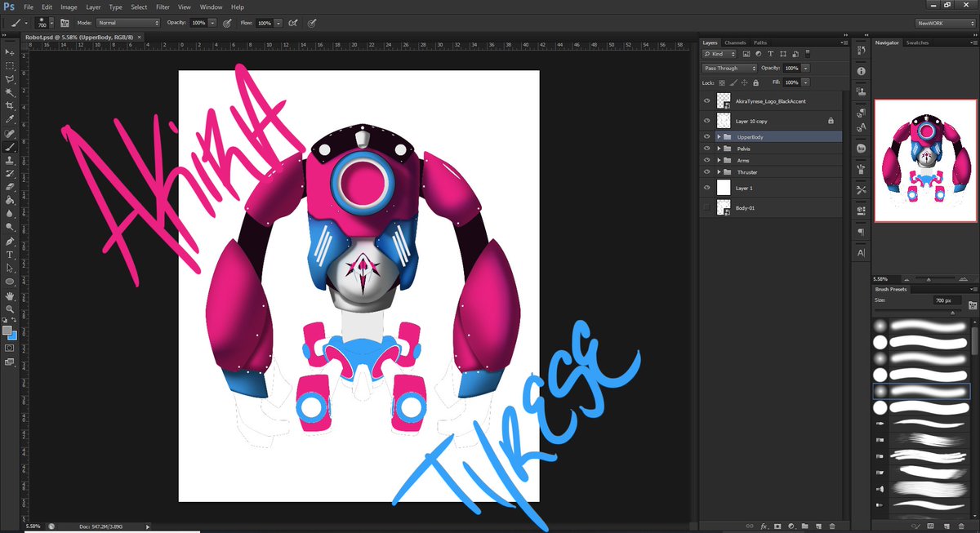Image resolution: width=980 pixels, height=533 pixels.
Task: Select the Magic Wand tool
Action: 10,93
